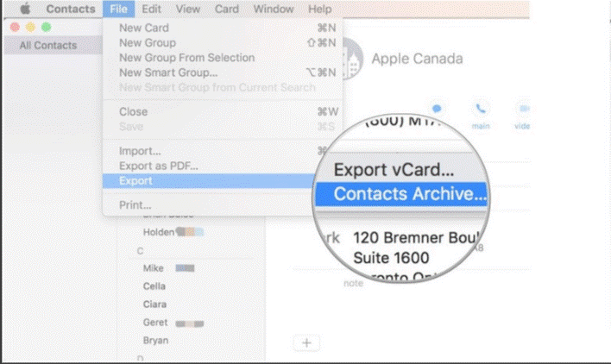
Task: Open the Contacts application menu
Action: (x=71, y=9)
